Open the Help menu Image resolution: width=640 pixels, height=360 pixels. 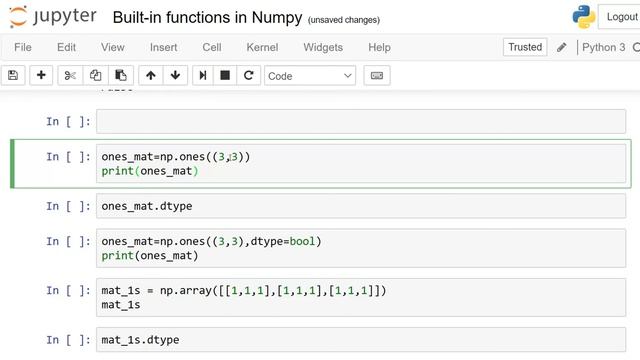[379, 47]
